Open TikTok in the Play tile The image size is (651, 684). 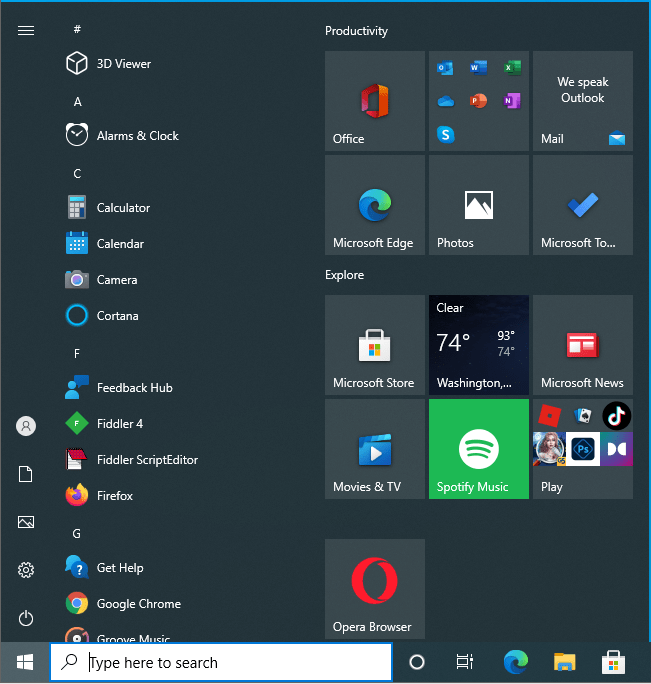616,416
